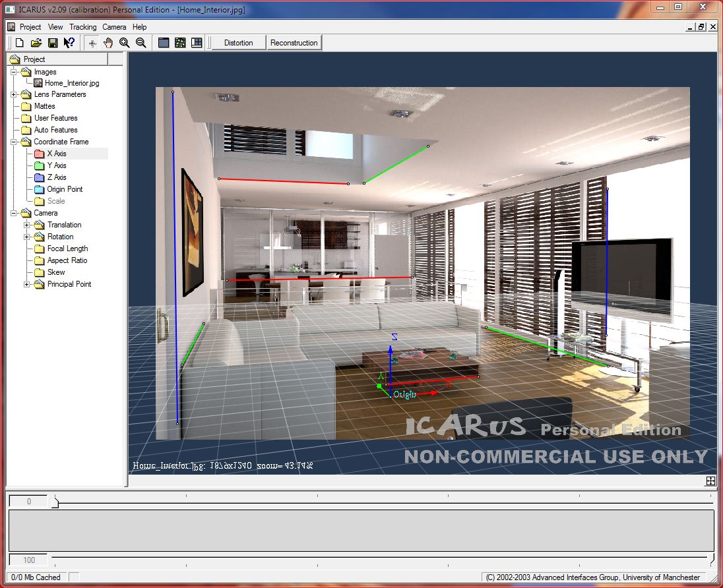
Task: Open the Camera menu
Action: pyautogui.click(x=114, y=27)
